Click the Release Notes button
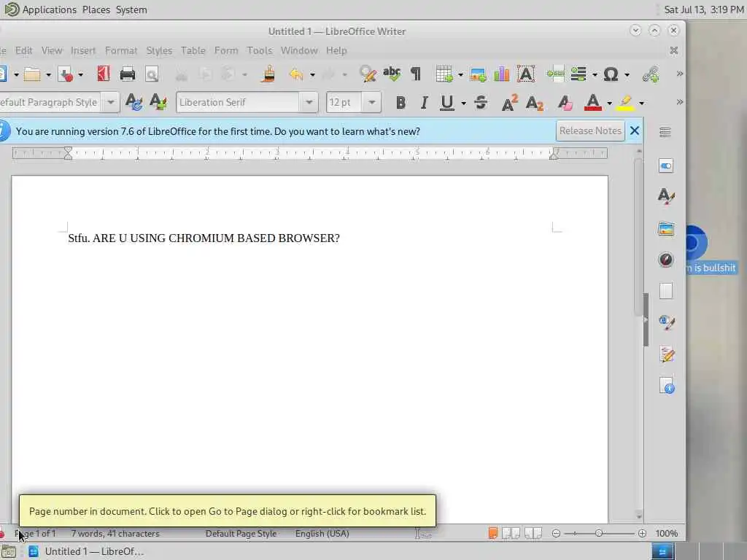The height and width of the screenshot is (560, 747). [590, 131]
